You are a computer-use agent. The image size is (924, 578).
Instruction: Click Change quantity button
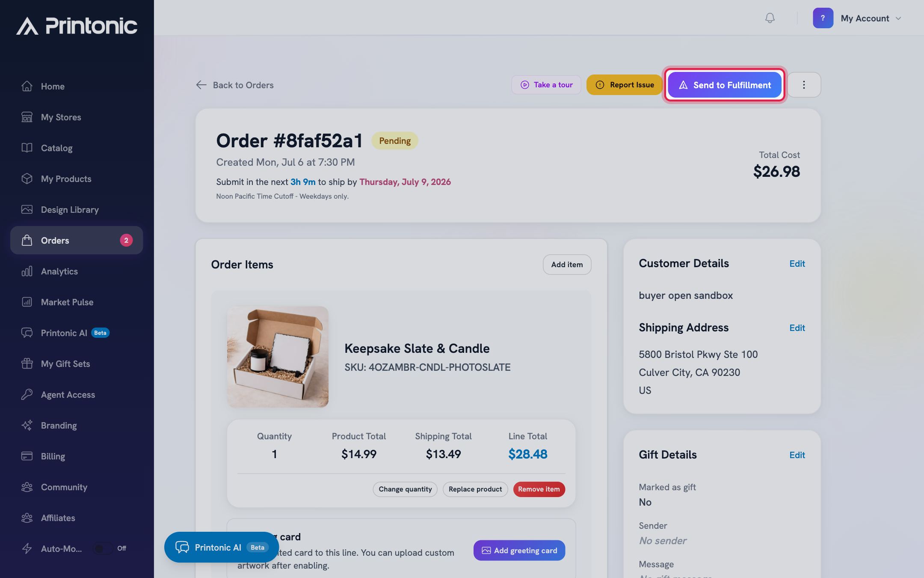(x=405, y=489)
